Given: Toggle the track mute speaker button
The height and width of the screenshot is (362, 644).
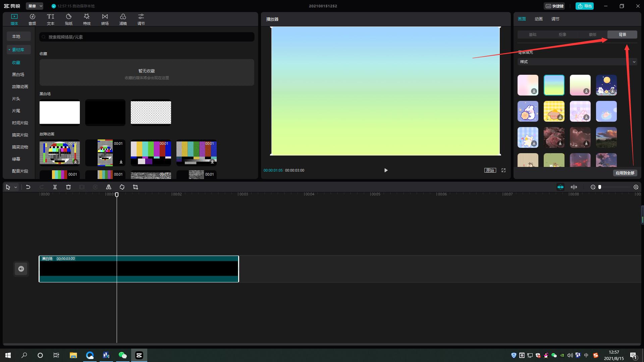Looking at the screenshot, I should [21, 269].
